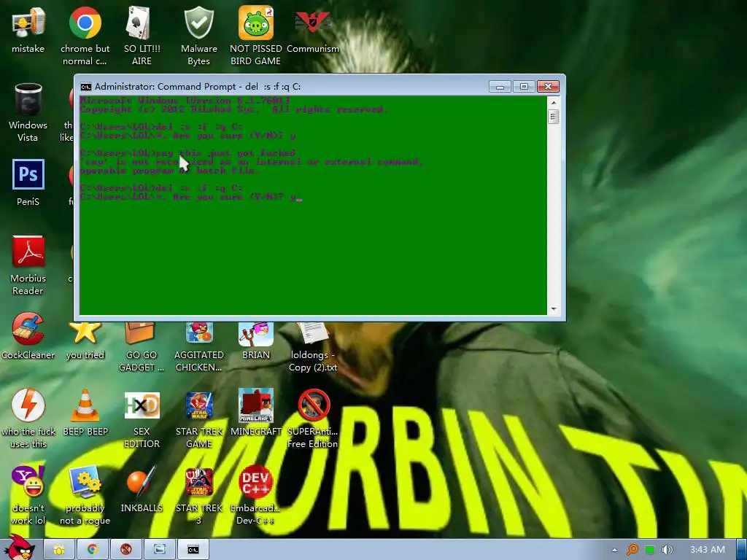
Task: Open the volume speaker tray icon
Action: [667, 550]
